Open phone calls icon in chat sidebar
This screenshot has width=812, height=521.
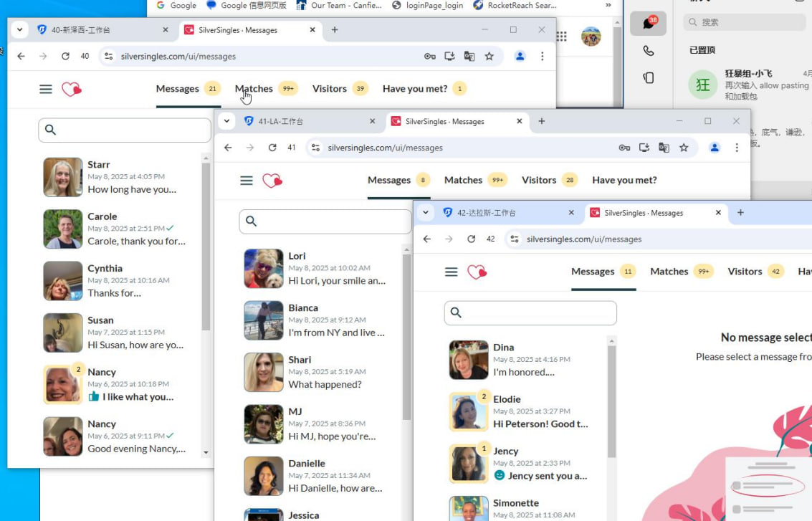coord(648,51)
